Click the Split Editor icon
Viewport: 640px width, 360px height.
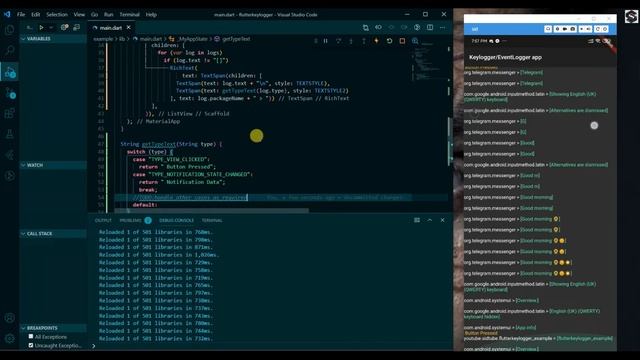[x=430, y=27]
